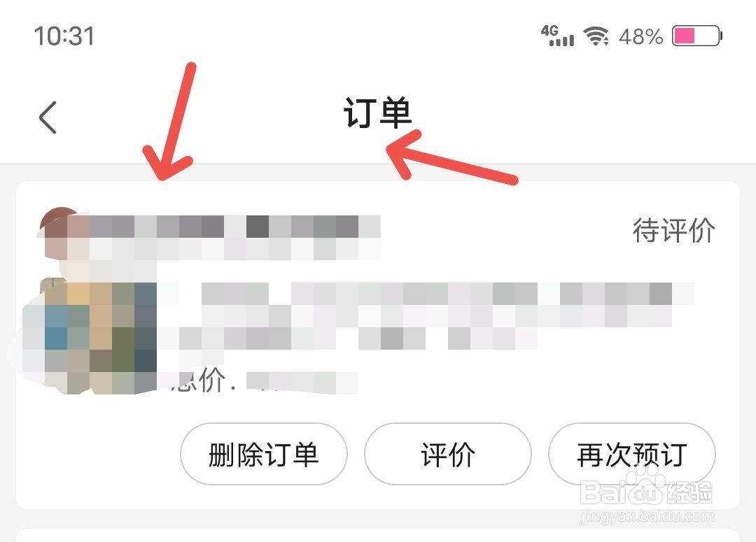The width and height of the screenshot is (756, 542).
Task: Click the jingyan.baidu.com watermark text
Action: coord(647,516)
